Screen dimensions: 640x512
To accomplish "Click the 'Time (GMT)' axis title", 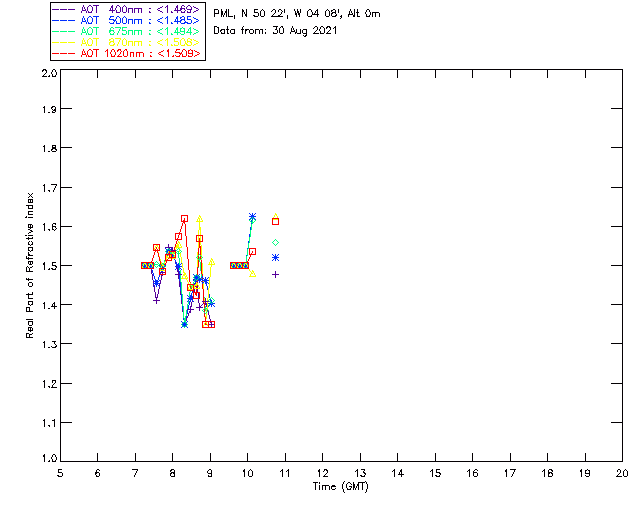I will coord(340,487).
